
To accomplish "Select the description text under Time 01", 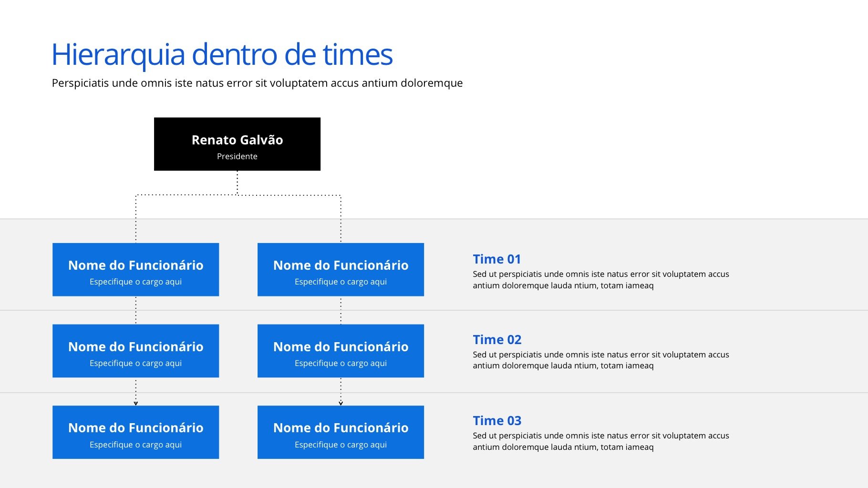I will tap(600, 280).
